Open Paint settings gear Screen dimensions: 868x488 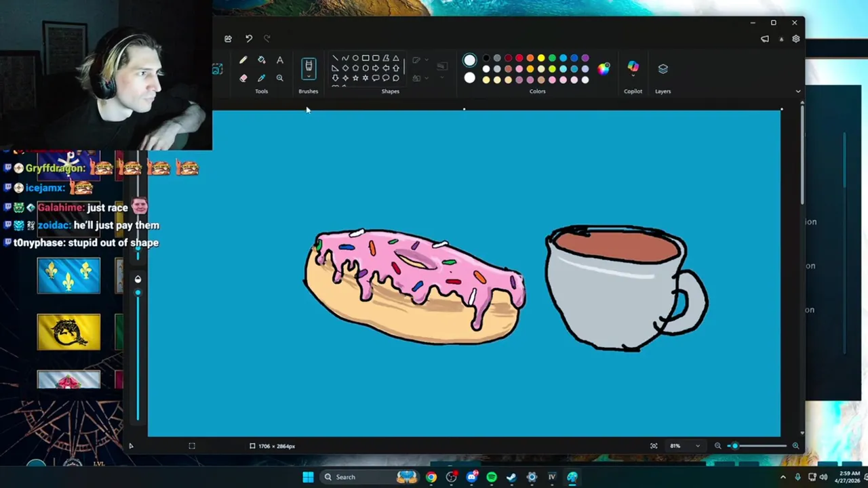(796, 39)
